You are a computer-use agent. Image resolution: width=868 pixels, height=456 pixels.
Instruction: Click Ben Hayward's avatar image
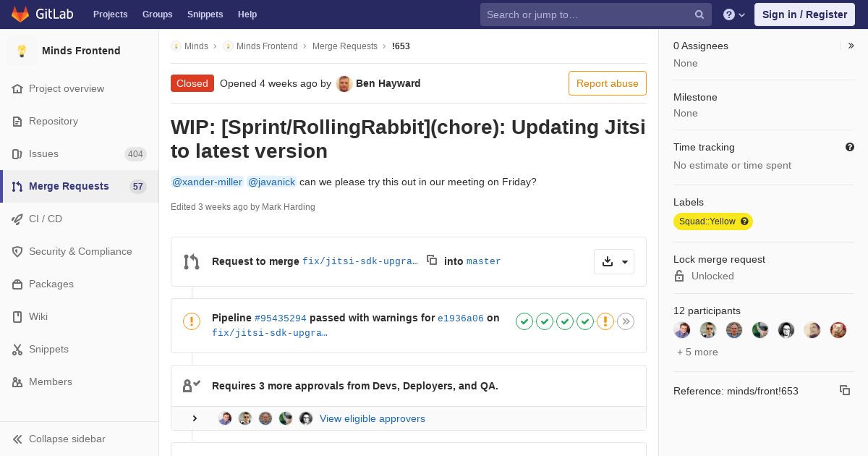(x=344, y=84)
